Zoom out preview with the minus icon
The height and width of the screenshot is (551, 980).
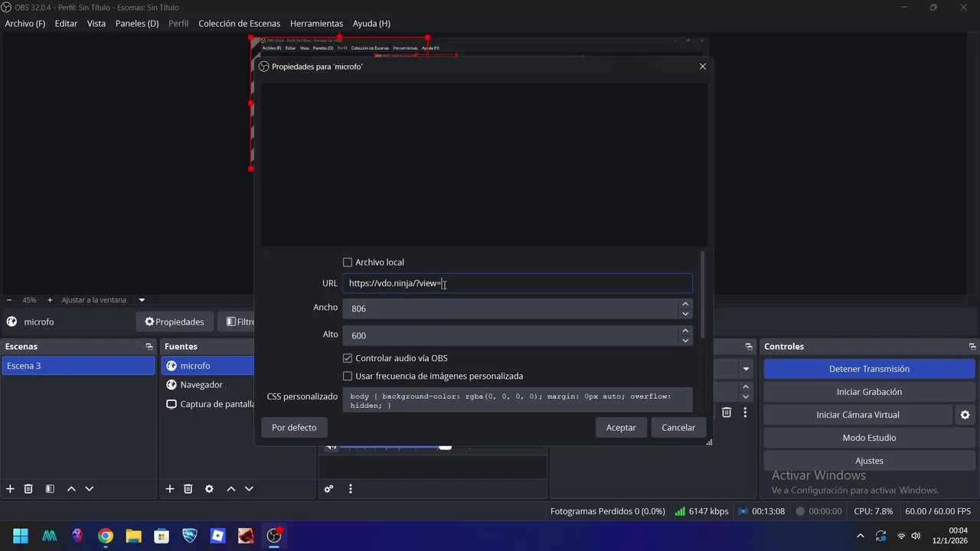coord(9,300)
